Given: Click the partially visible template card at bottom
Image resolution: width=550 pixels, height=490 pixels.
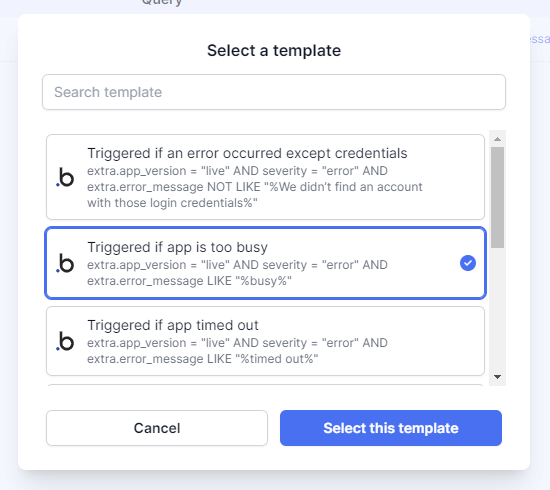Looking at the screenshot, I should coord(265,385).
